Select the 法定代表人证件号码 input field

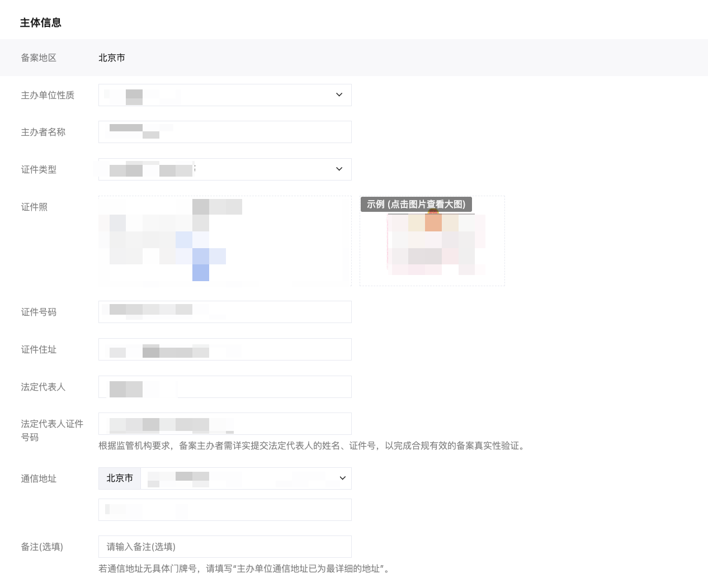(225, 424)
